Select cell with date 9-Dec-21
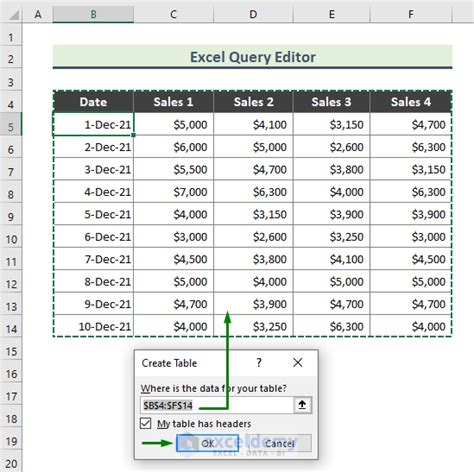The height and width of the screenshot is (472, 474). click(x=93, y=304)
